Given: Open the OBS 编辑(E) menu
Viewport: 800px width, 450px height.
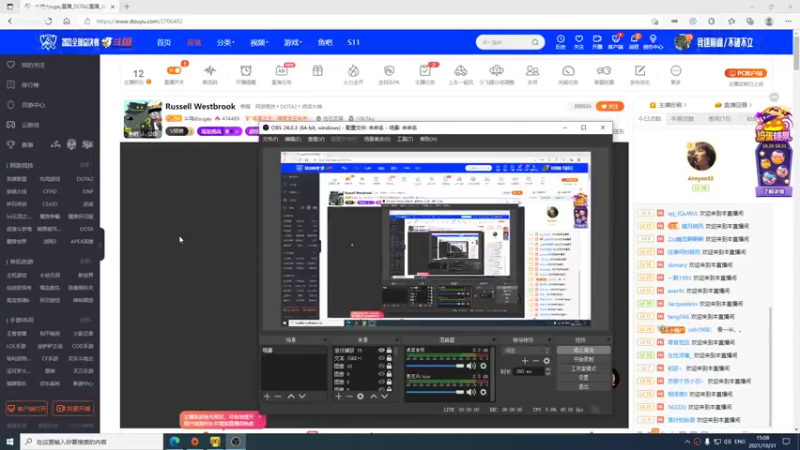Looking at the screenshot, I should 292,139.
